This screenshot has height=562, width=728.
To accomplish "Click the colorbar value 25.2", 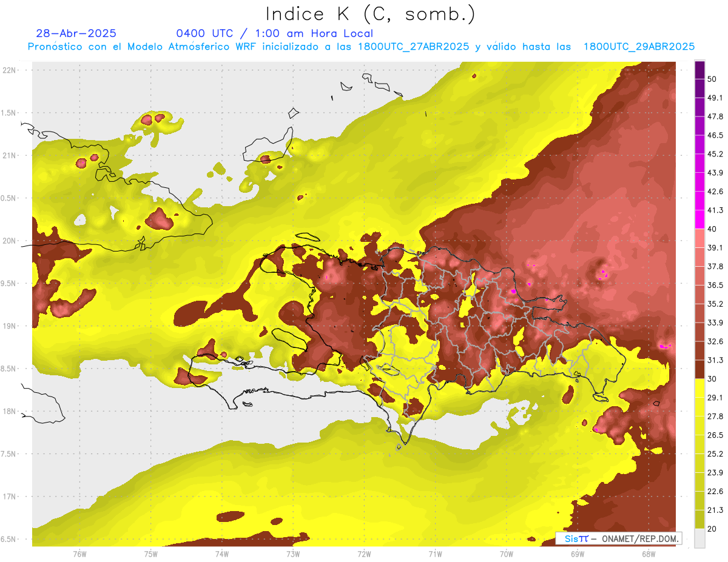I will pyautogui.click(x=715, y=453).
